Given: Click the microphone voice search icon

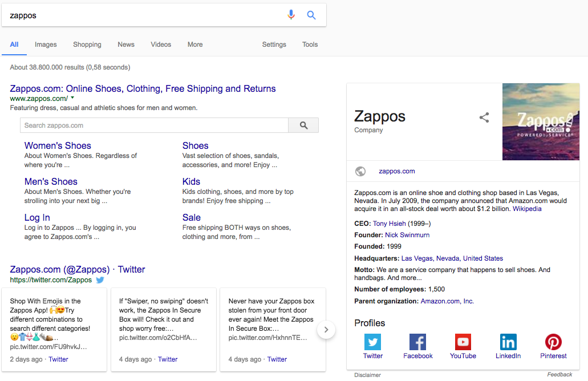Looking at the screenshot, I should (x=291, y=15).
